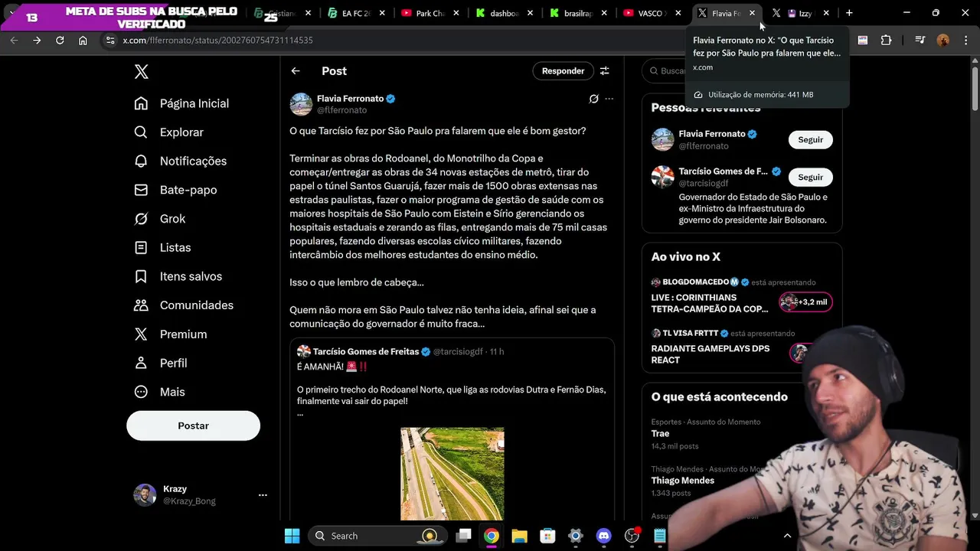Switch to the brasilrap tab

(x=577, y=13)
